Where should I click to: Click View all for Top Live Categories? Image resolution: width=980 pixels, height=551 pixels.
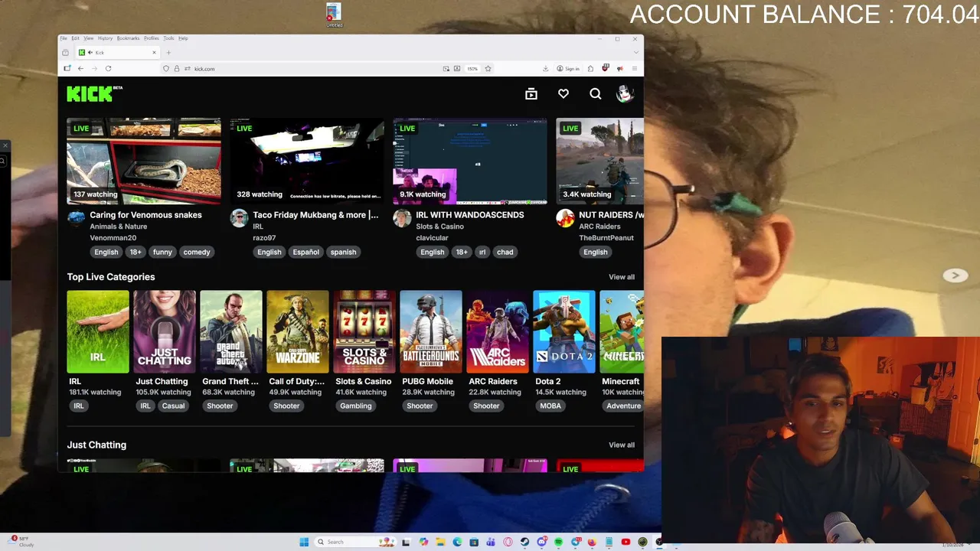pos(622,277)
